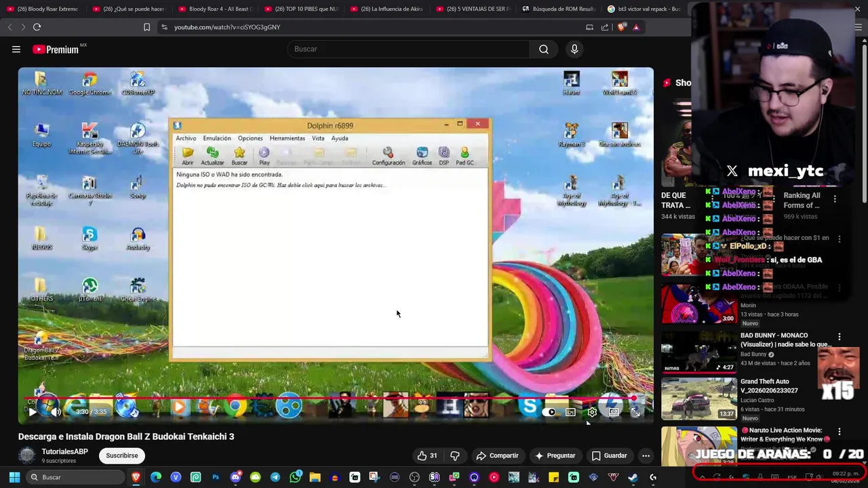Click the Preguntar button
The image size is (868, 488).
point(555,455)
